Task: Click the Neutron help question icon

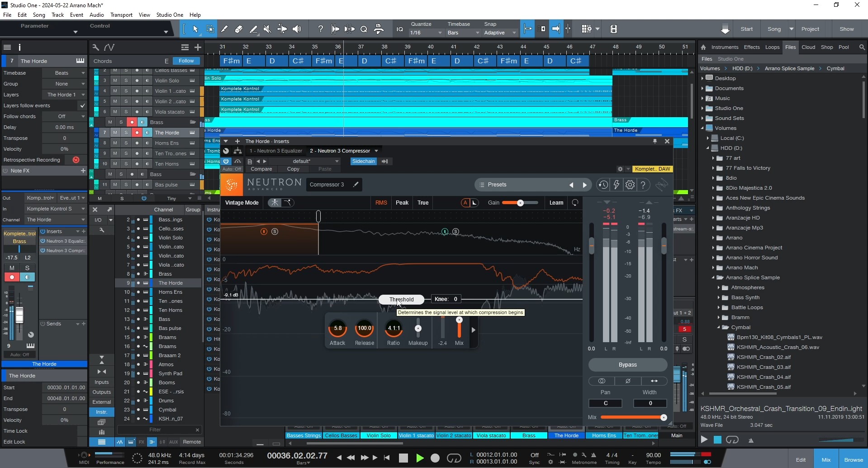Action: tap(643, 185)
